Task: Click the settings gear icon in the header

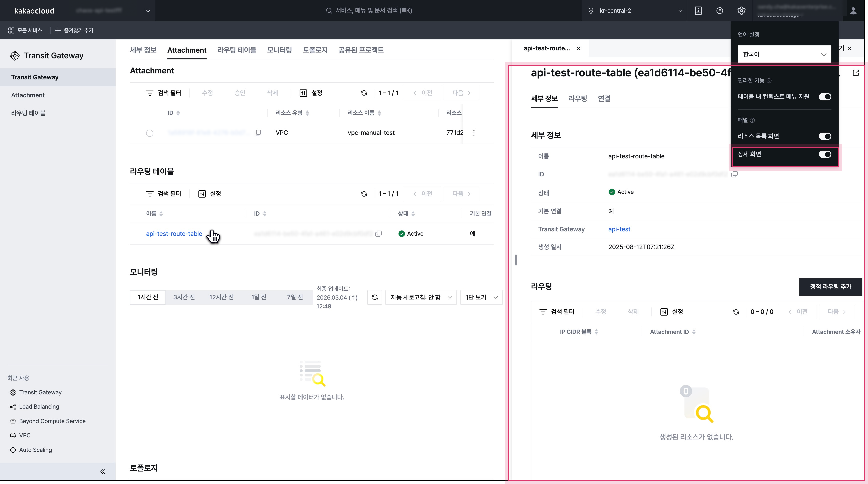Action: [x=741, y=11]
